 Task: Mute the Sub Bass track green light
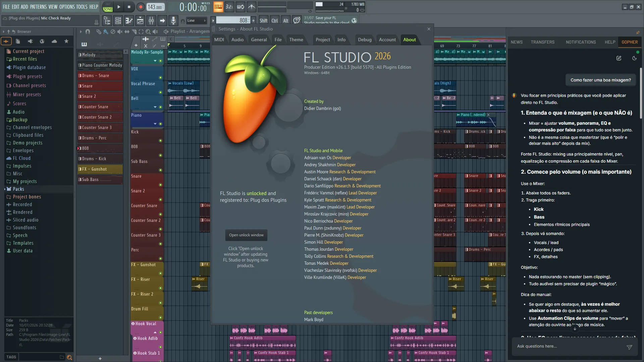(x=160, y=170)
